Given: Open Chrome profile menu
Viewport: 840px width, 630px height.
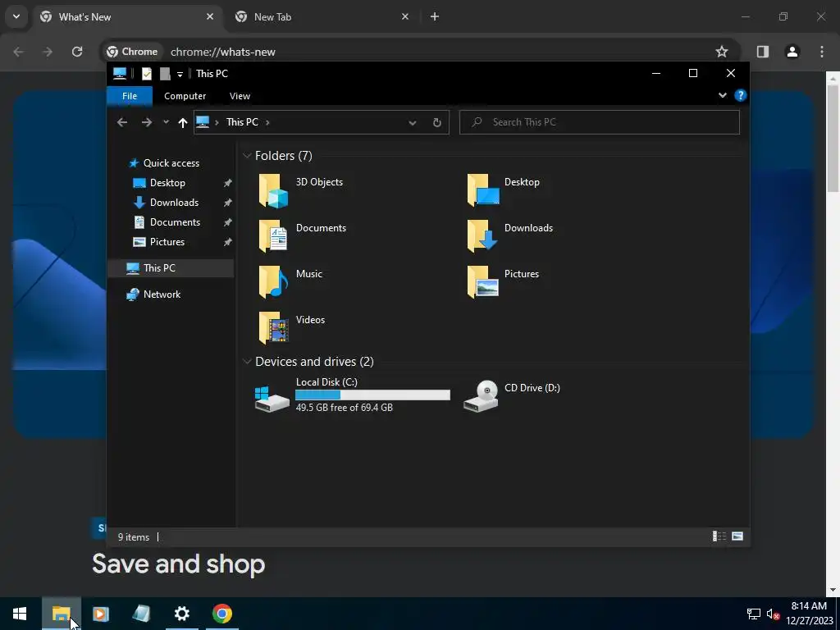Looking at the screenshot, I should [792, 52].
